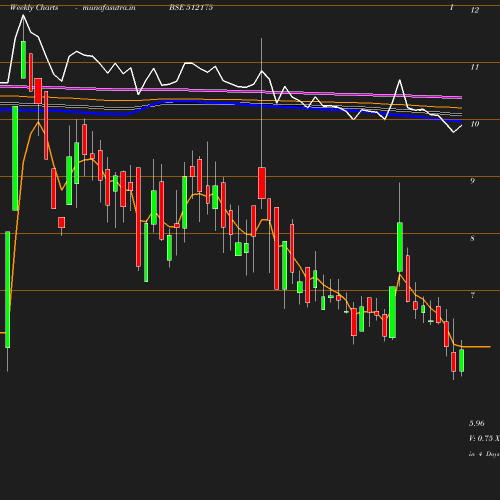The image size is (500, 500).
Task: Click the price axis label '9'
Action: (472, 181)
